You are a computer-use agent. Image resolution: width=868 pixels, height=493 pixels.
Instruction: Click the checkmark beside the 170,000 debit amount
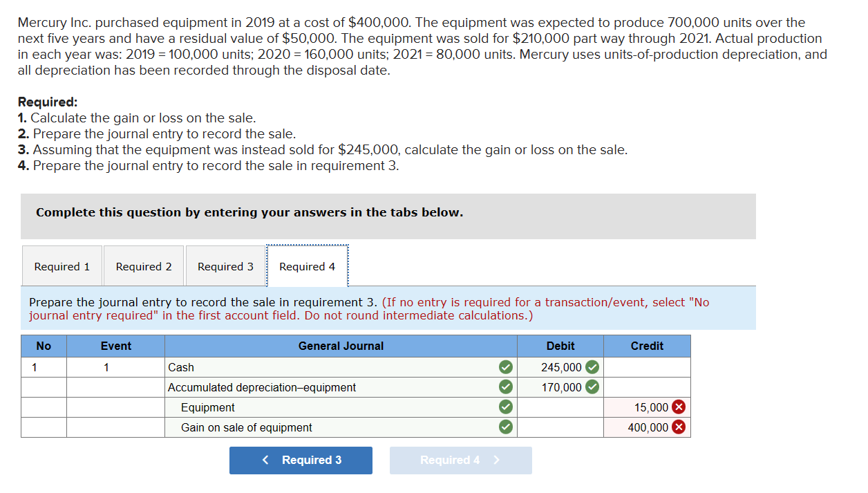(x=592, y=387)
